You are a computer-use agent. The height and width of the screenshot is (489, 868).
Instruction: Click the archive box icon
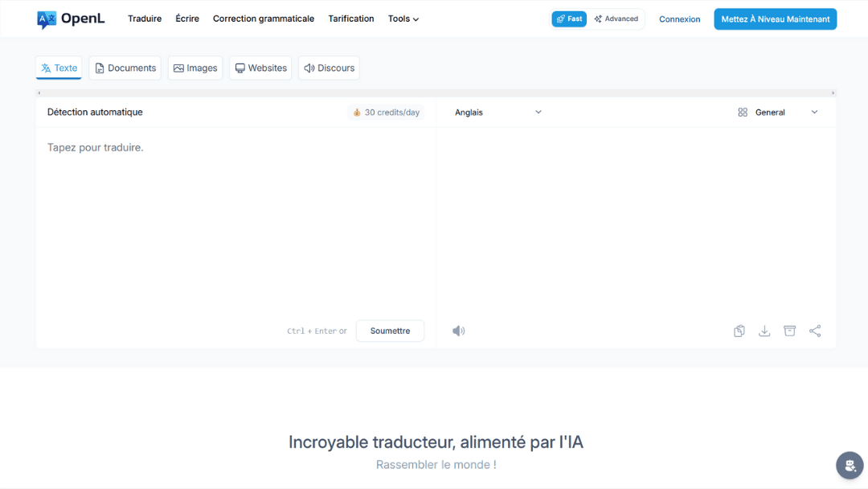(x=789, y=331)
